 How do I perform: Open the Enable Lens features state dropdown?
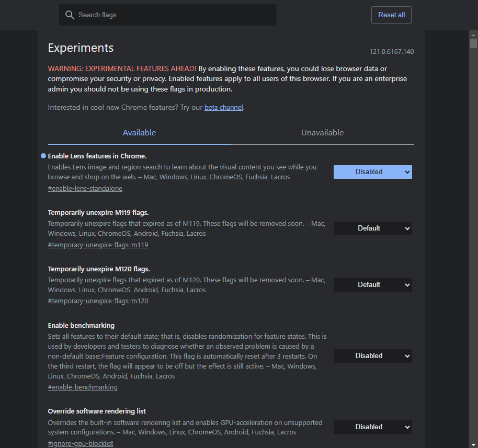click(x=372, y=172)
